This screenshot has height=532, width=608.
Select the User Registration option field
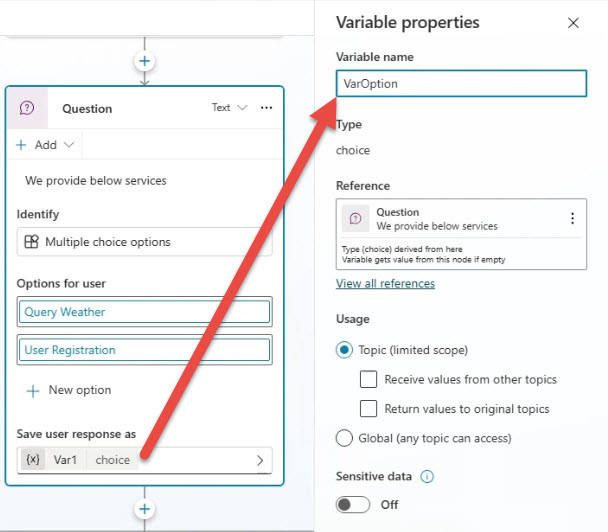(x=145, y=350)
